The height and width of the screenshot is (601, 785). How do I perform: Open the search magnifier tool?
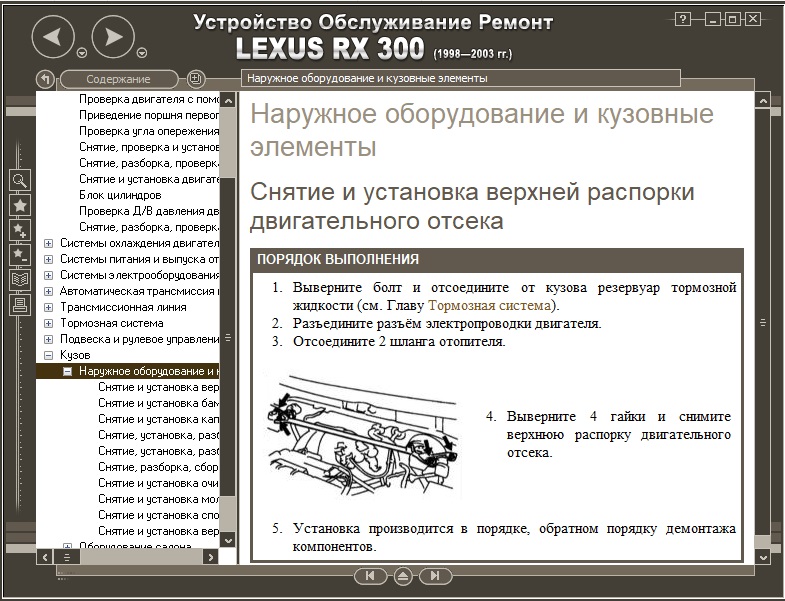tap(20, 180)
